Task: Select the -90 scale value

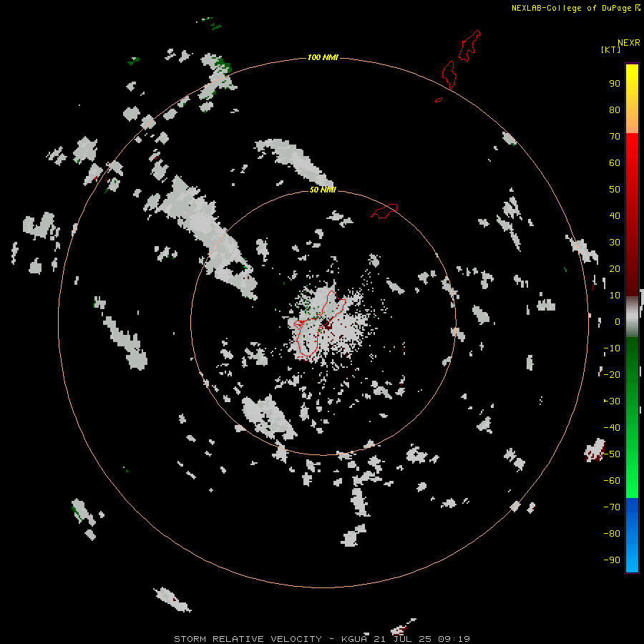Action: (612, 560)
